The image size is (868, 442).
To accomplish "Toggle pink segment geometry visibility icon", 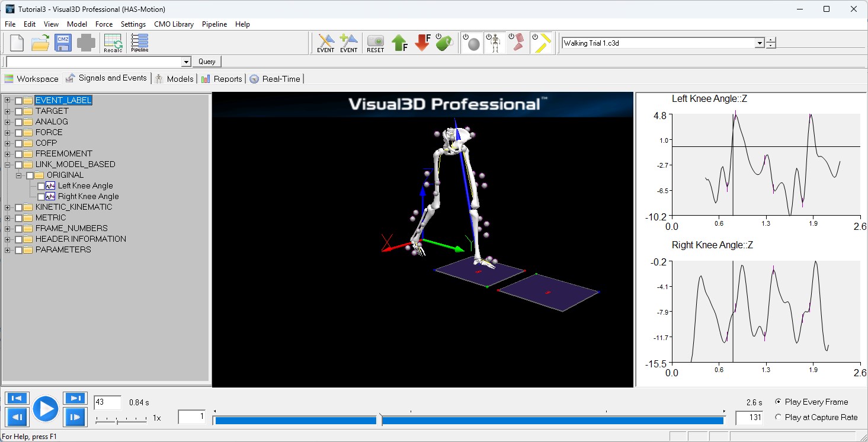I will (517, 43).
